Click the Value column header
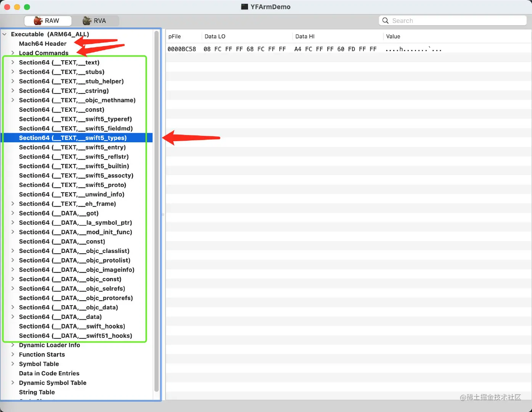This screenshot has width=532, height=412. (x=457, y=37)
